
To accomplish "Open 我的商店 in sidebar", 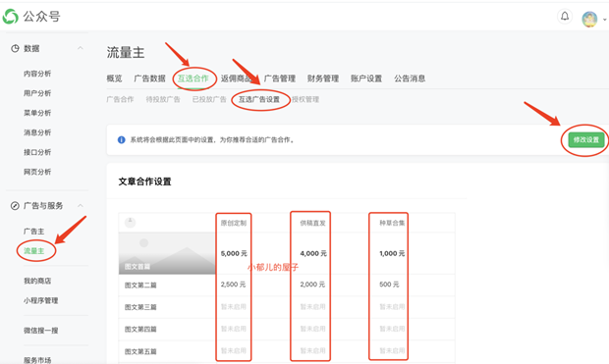I will click(x=37, y=281).
